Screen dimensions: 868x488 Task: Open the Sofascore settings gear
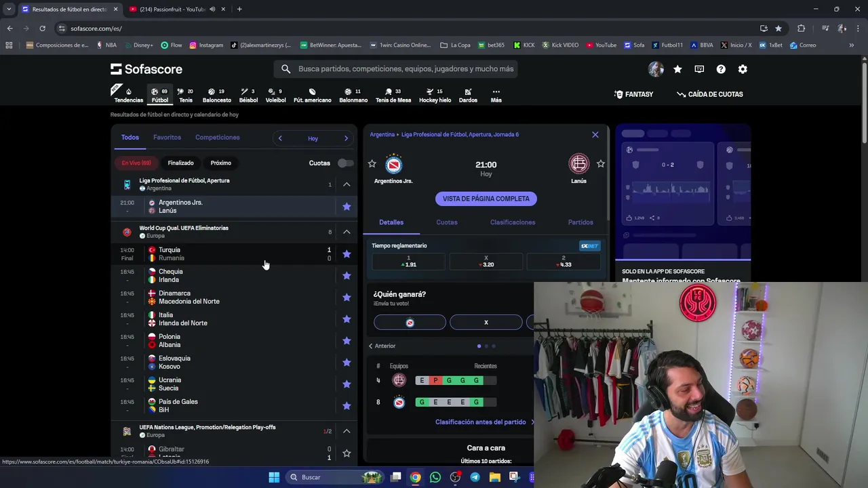743,69
